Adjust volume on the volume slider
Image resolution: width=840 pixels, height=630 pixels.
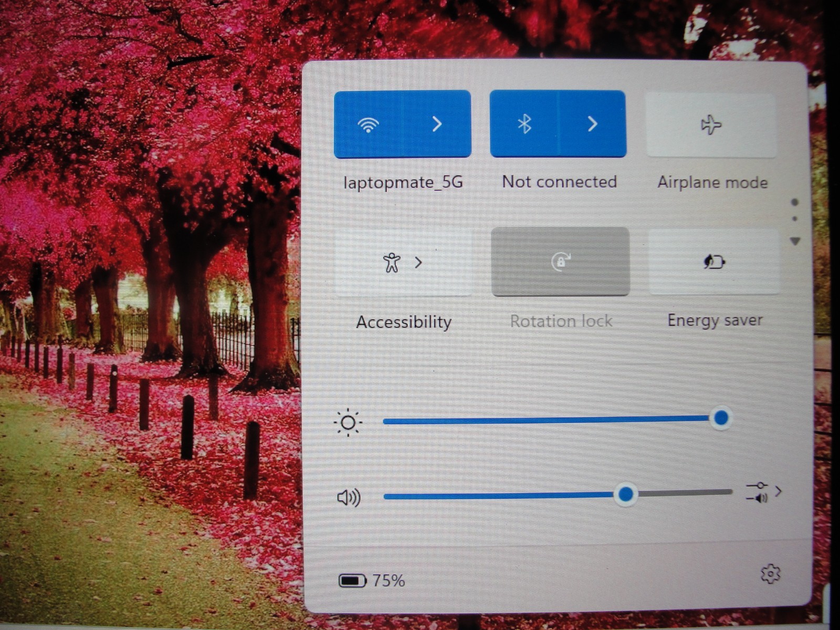pyautogui.click(x=558, y=494)
